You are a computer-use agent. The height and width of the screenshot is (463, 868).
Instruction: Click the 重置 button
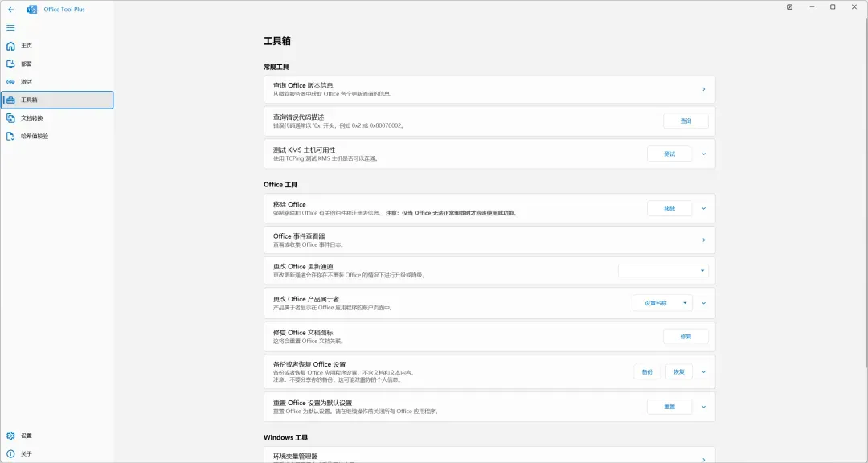pyautogui.click(x=669, y=407)
